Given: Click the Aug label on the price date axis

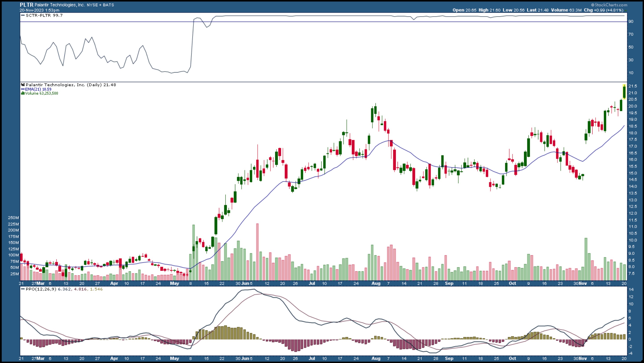Looking at the screenshot, I should 376,283.
